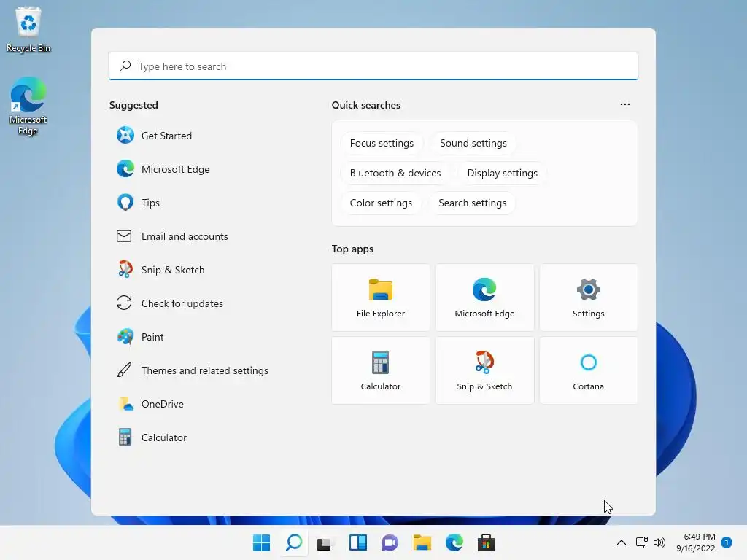Screen dimensions: 747x560
Task: Click the volume icon in system tray
Action: pyautogui.click(x=659, y=542)
